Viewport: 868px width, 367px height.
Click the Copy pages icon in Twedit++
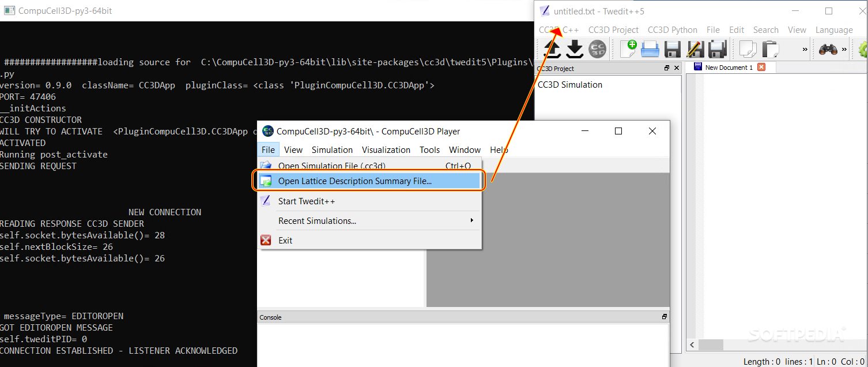(748, 50)
